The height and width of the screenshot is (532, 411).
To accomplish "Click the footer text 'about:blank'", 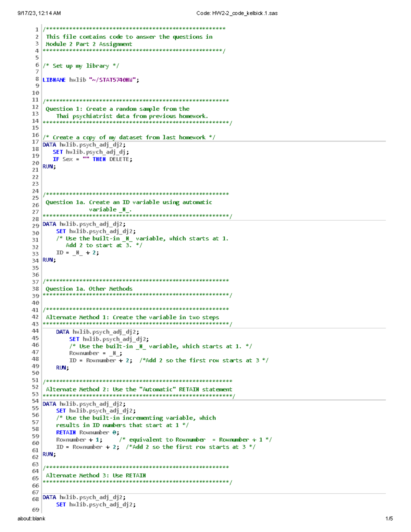I will 31,518.
